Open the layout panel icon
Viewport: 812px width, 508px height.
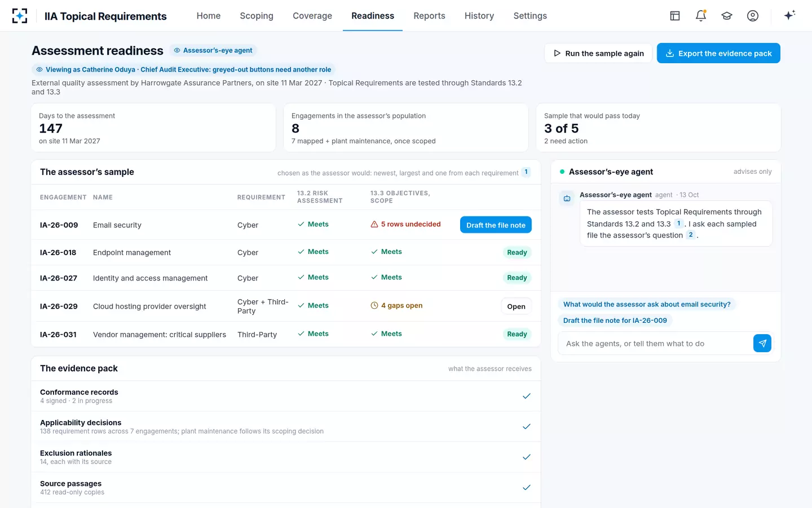coord(675,16)
